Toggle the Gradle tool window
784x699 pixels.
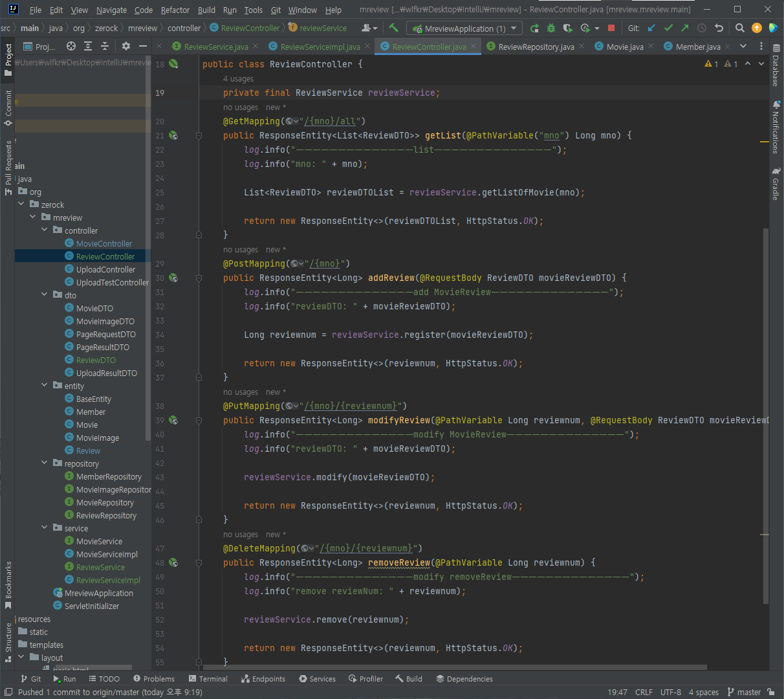point(775,184)
